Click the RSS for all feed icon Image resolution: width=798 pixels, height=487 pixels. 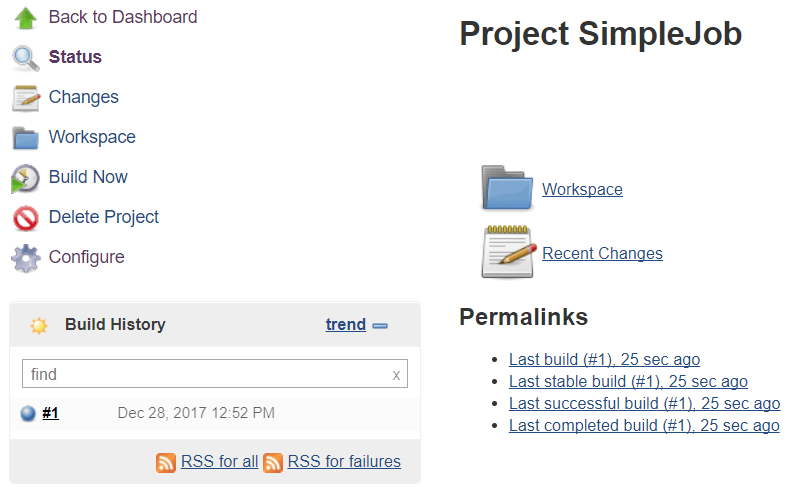coord(166,463)
